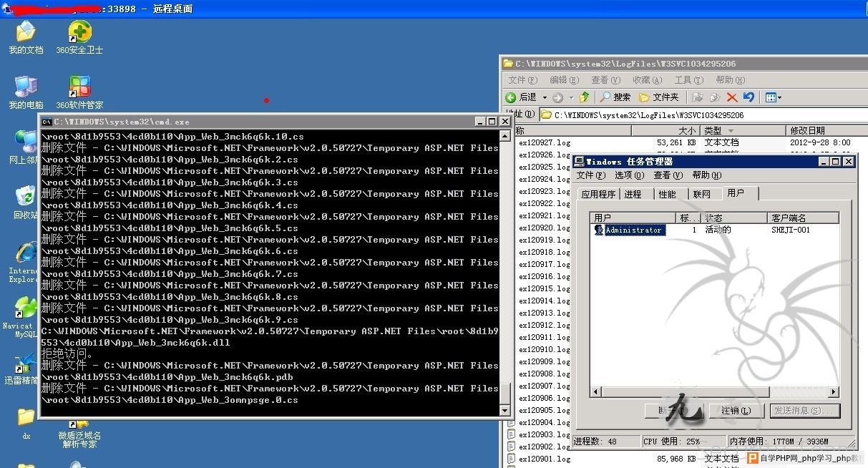
Task: Click 发送消息 button in Task Manager
Action: (805, 411)
